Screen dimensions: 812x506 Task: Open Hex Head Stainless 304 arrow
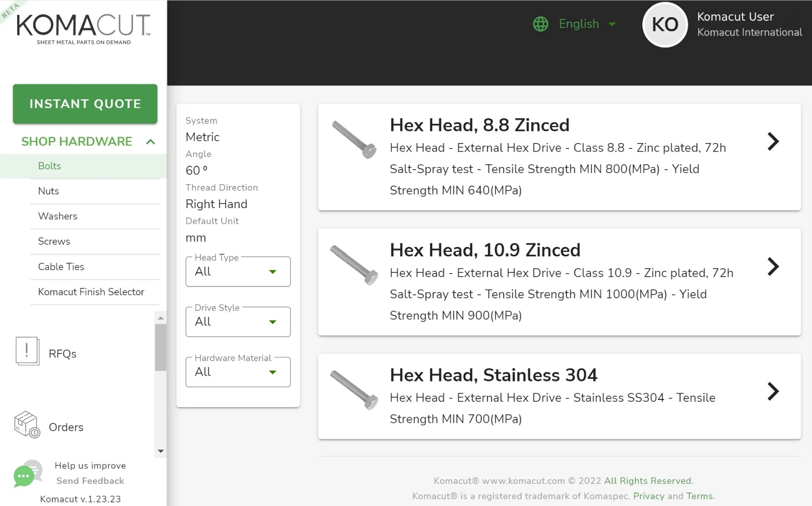[x=773, y=391]
